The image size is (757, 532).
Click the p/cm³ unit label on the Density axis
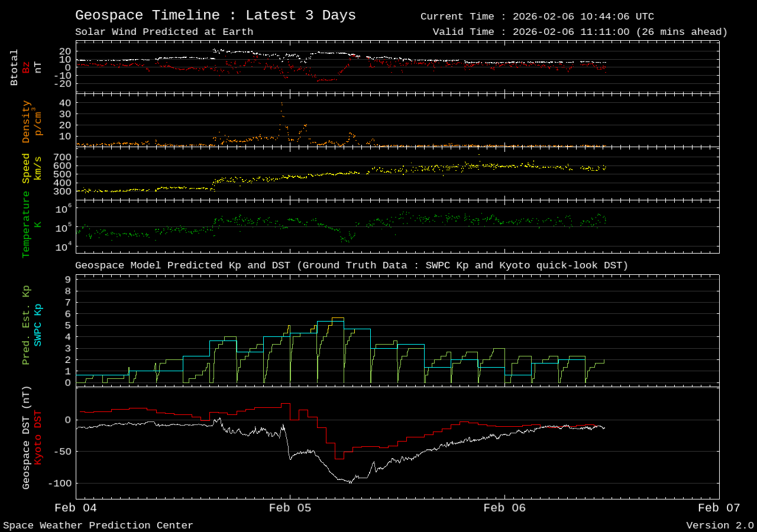[x=38, y=122]
